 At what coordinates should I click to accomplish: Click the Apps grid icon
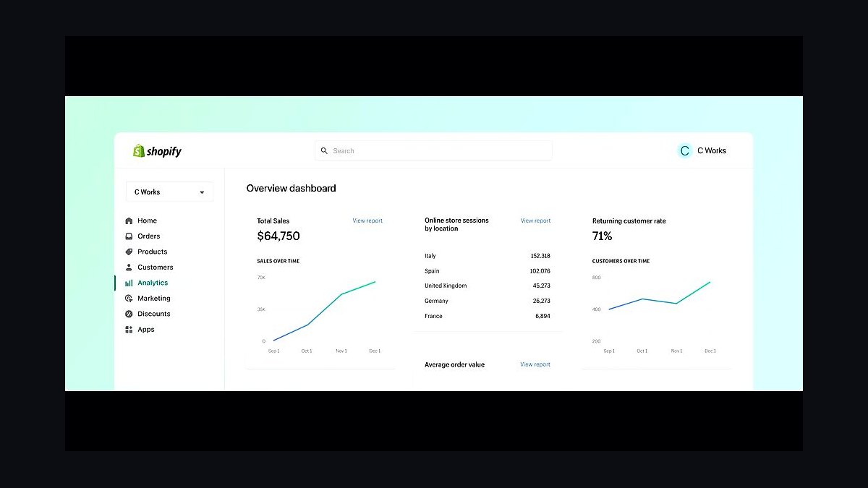[x=129, y=330]
